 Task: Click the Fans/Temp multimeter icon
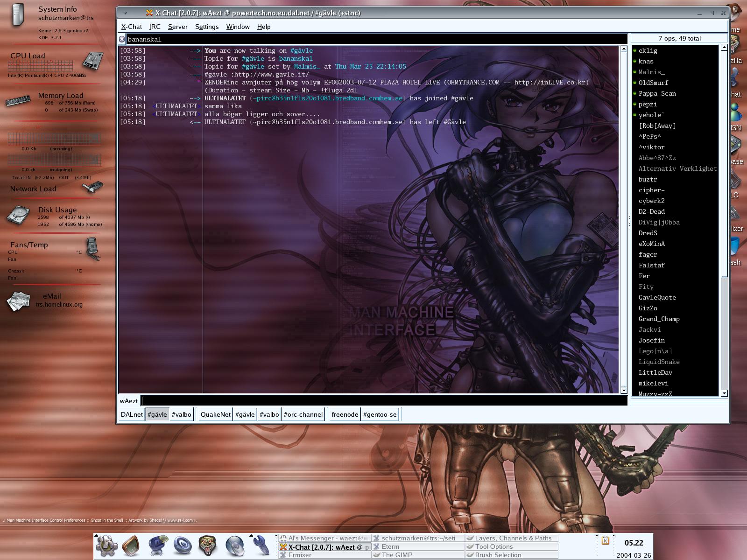click(93, 249)
